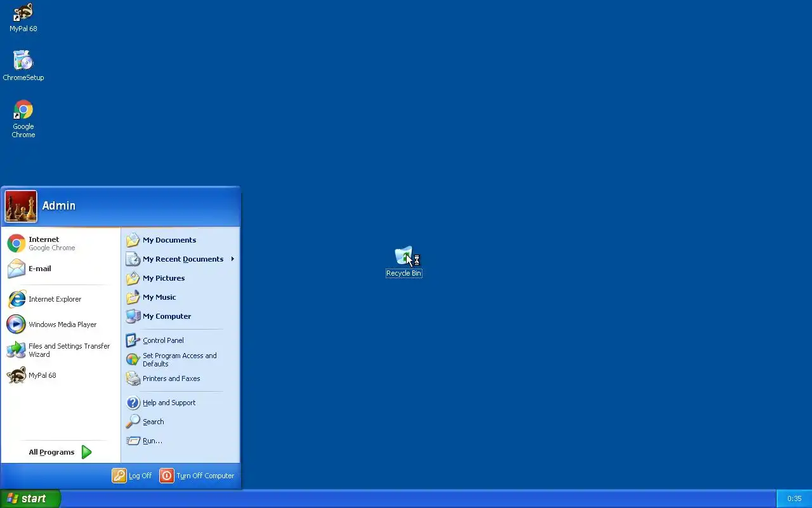Select the Google Chrome desktop shortcut icon
Screen dimensions: 812x508
click(23, 110)
